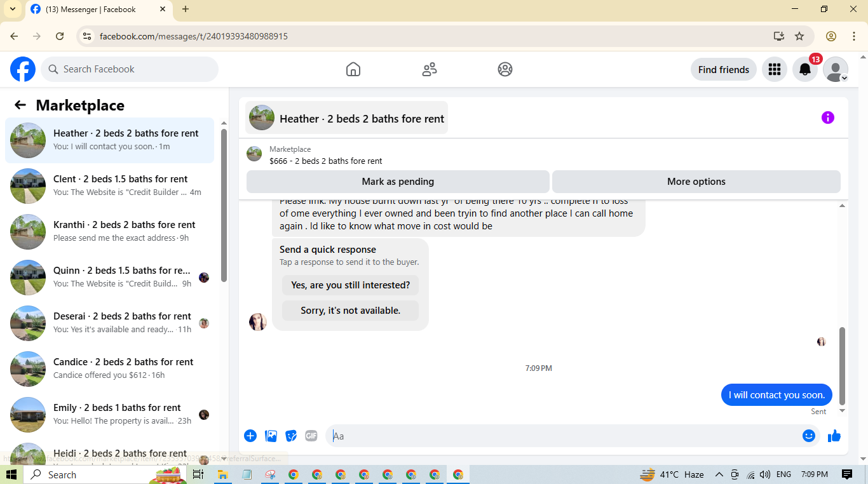The height and width of the screenshot is (484, 868).
Task: Open the volume control in system tray
Action: 764,474
